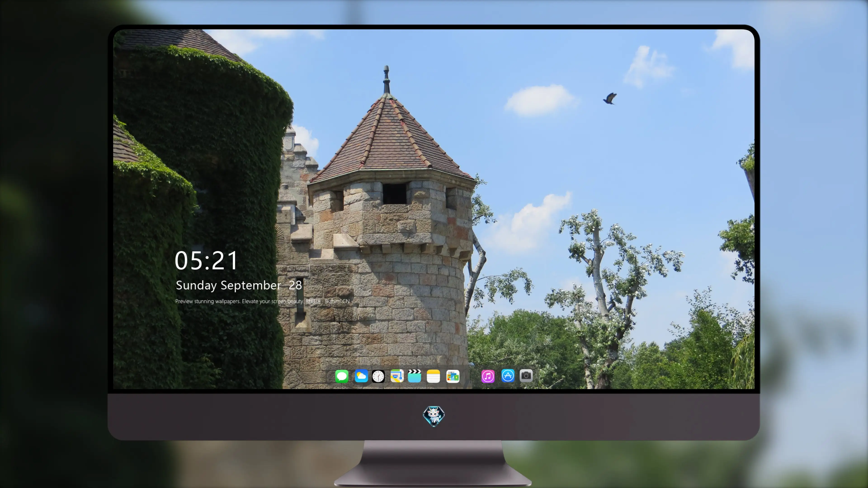The width and height of the screenshot is (868, 488).
Task: Open the gray Camera app icon
Action: click(526, 375)
